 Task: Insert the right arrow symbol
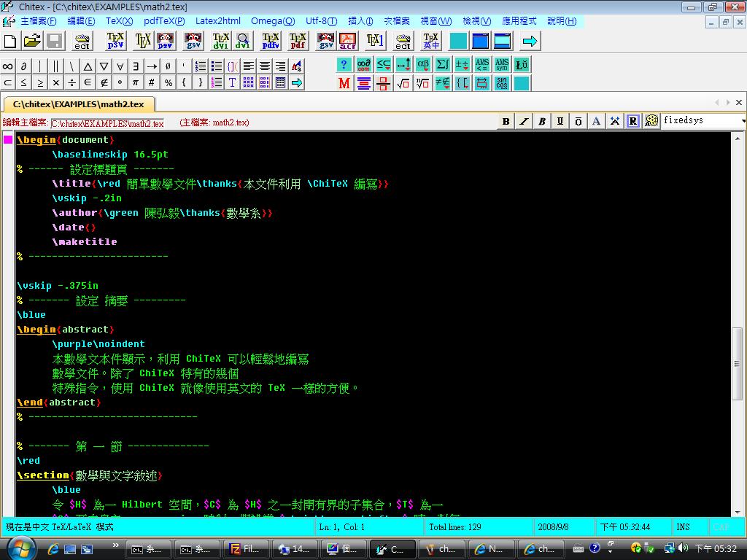pos(152,66)
